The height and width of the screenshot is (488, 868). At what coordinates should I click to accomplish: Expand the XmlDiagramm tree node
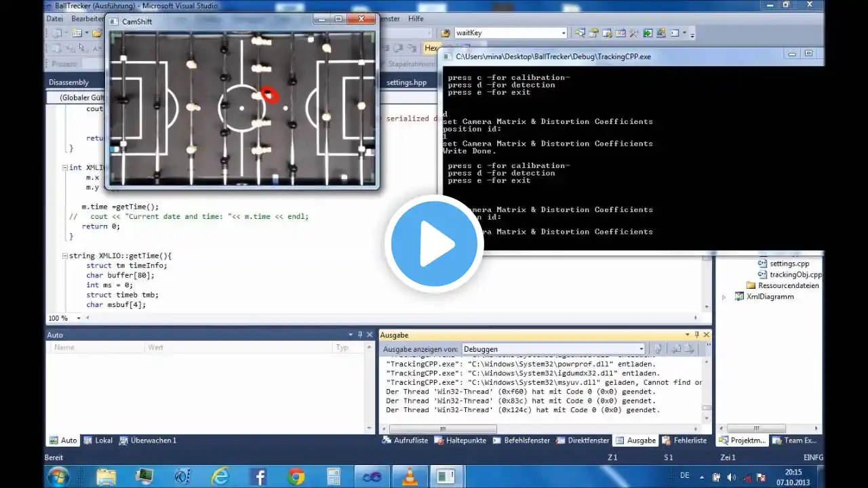click(x=724, y=297)
